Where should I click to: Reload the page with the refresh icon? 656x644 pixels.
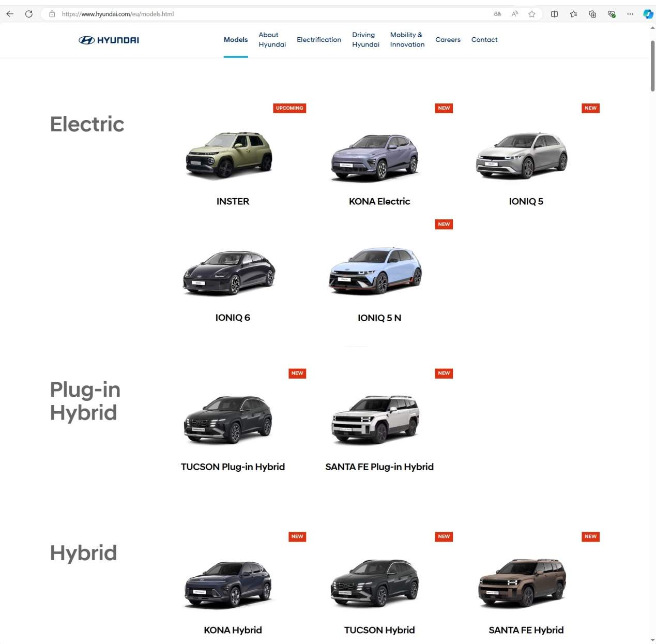coord(29,14)
